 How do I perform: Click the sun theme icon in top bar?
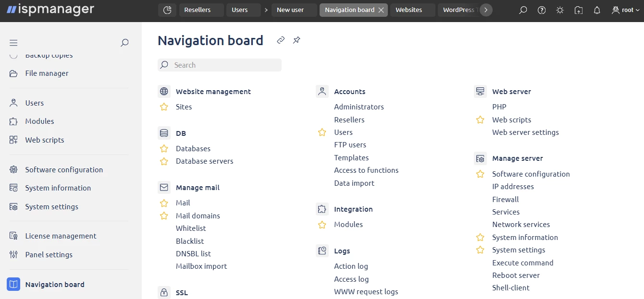[x=559, y=10]
